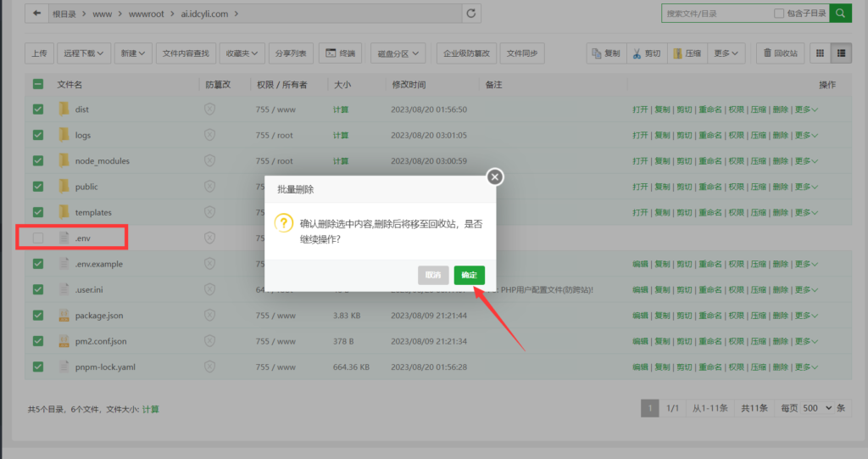Viewport: 868px width, 459px height.
Task: Switch to list view icon
Action: click(841, 53)
